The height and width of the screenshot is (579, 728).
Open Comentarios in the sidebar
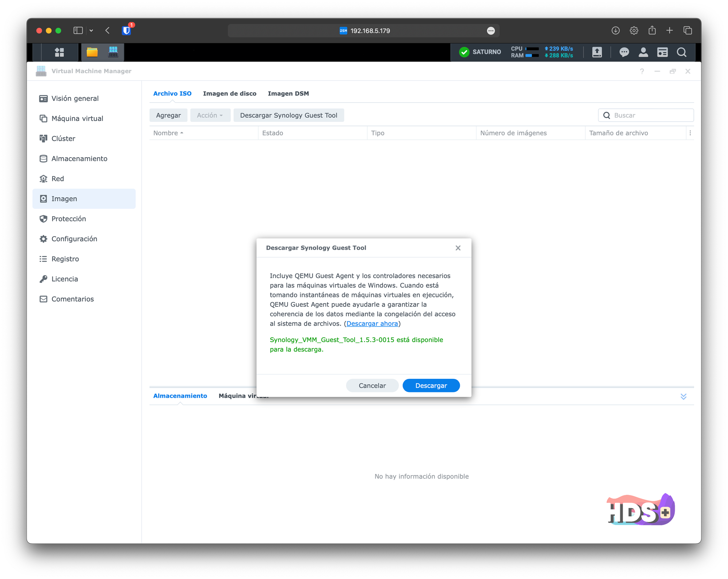coord(84,299)
